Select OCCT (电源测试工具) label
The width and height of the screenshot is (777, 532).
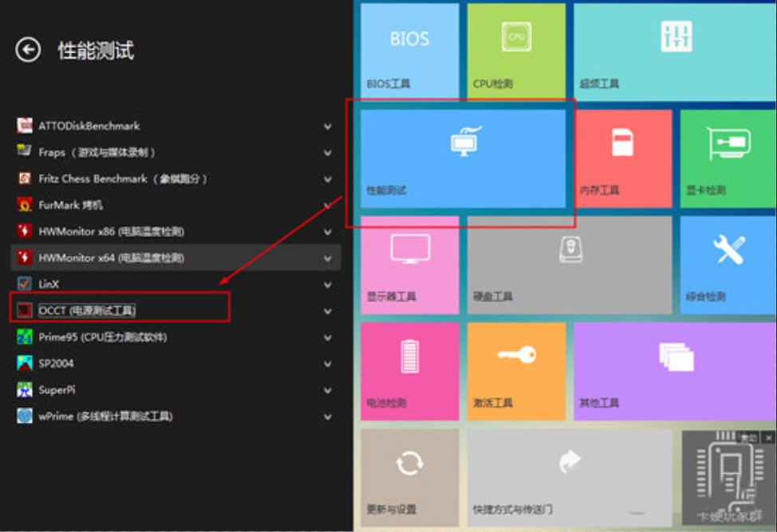[87, 310]
